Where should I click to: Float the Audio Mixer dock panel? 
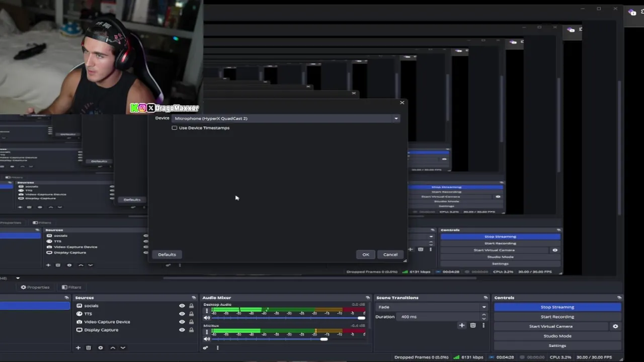[368, 298]
